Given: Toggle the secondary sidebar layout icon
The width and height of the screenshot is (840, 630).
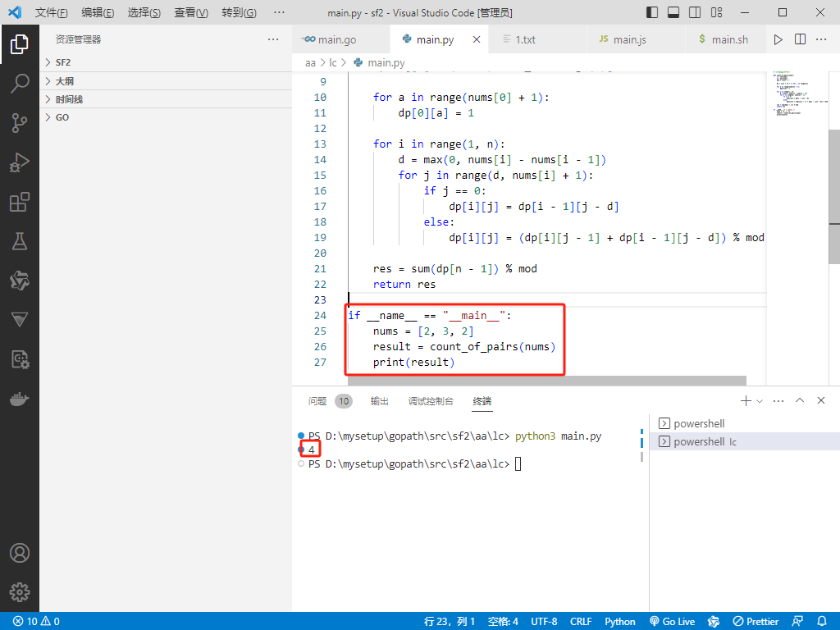Looking at the screenshot, I should 695,12.
